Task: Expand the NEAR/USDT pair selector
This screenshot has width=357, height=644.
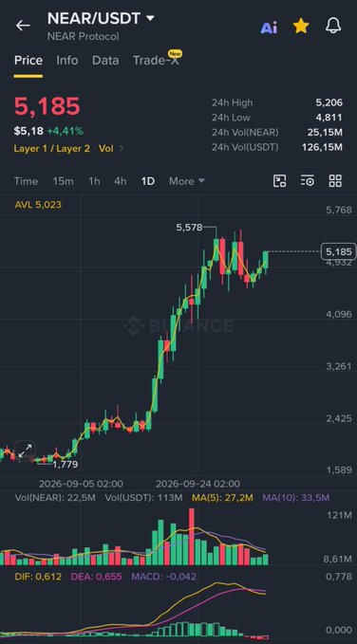Action: pyautogui.click(x=101, y=18)
